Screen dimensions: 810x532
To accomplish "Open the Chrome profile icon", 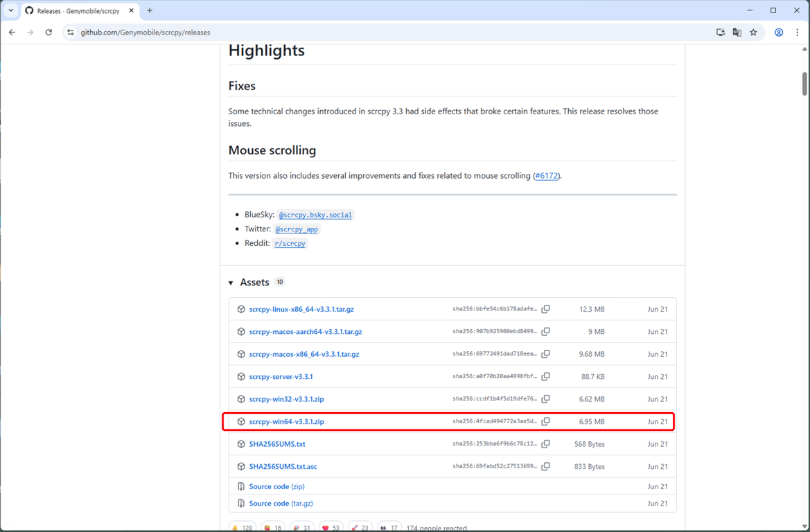I will click(779, 32).
